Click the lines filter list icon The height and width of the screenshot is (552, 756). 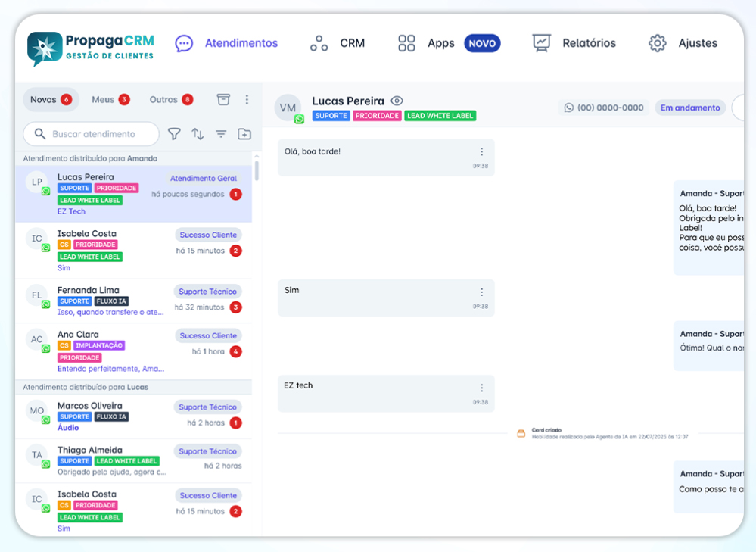(221, 134)
